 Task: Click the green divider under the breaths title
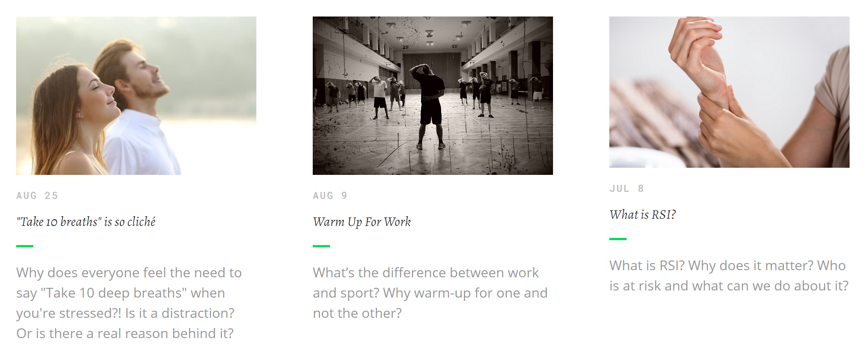[x=25, y=246]
